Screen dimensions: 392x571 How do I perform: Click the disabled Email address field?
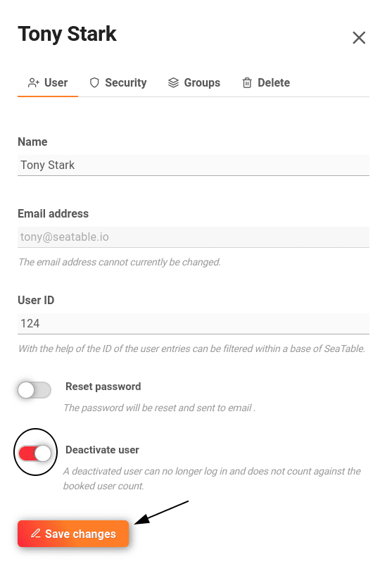(x=194, y=237)
